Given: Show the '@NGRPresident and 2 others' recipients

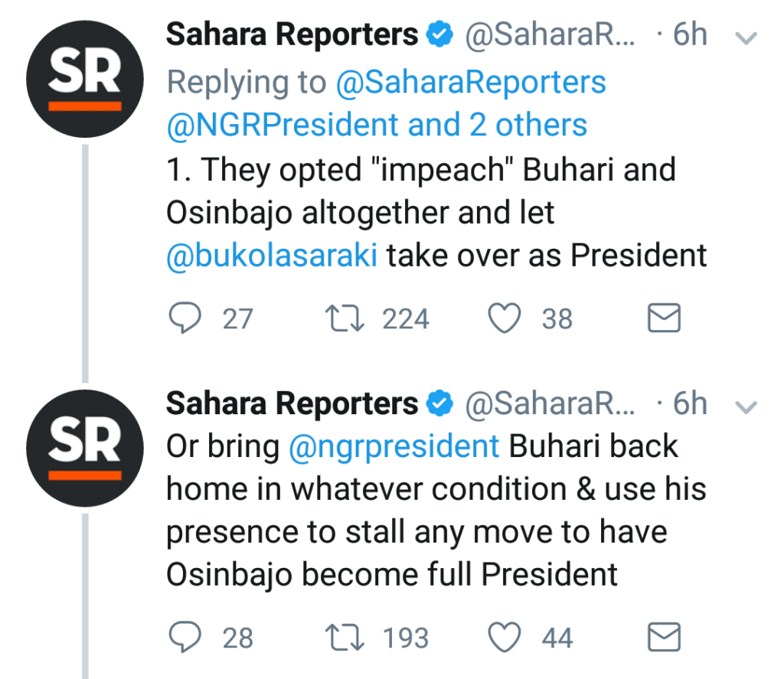Looking at the screenshot, I should coord(377,124).
